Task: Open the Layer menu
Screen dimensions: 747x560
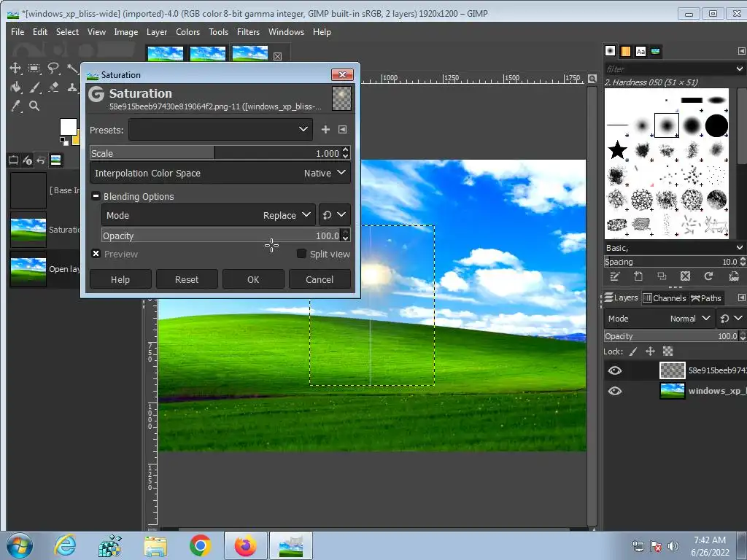Action: [x=157, y=32]
